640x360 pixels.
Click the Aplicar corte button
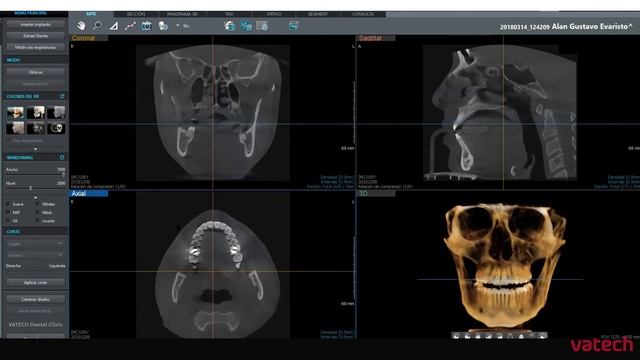(x=36, y=282)
